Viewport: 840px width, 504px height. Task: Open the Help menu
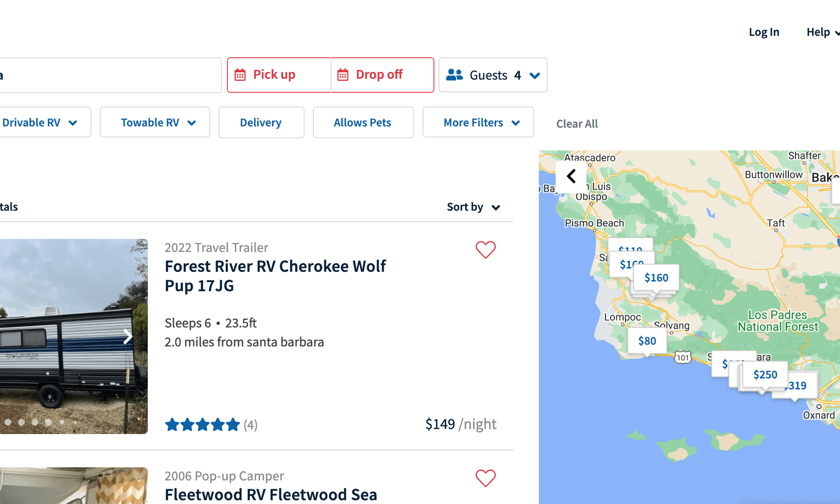click(x=822, y=32)
